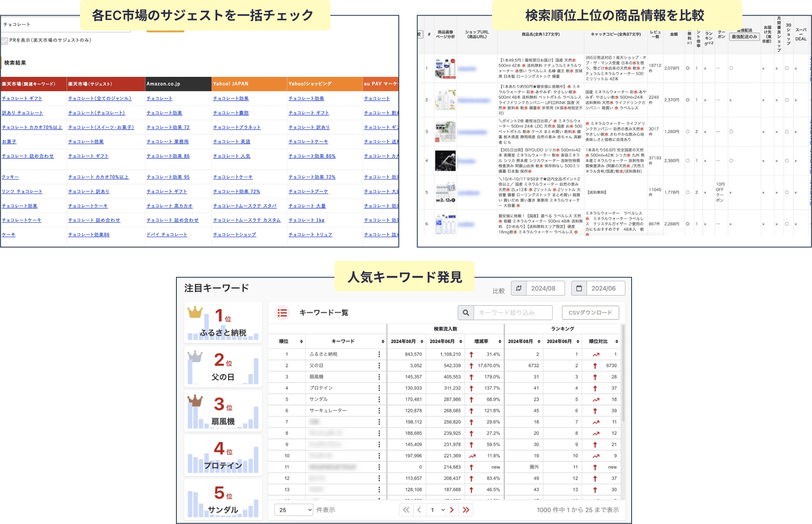Viewport: 812px width, 524px height.
Task: Open the page number 1 dropdown
Action: click(x=436, y=510)
